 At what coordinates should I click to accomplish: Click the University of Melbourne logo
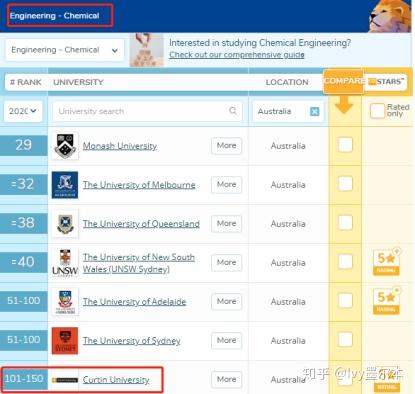click(x=65, y=185)
